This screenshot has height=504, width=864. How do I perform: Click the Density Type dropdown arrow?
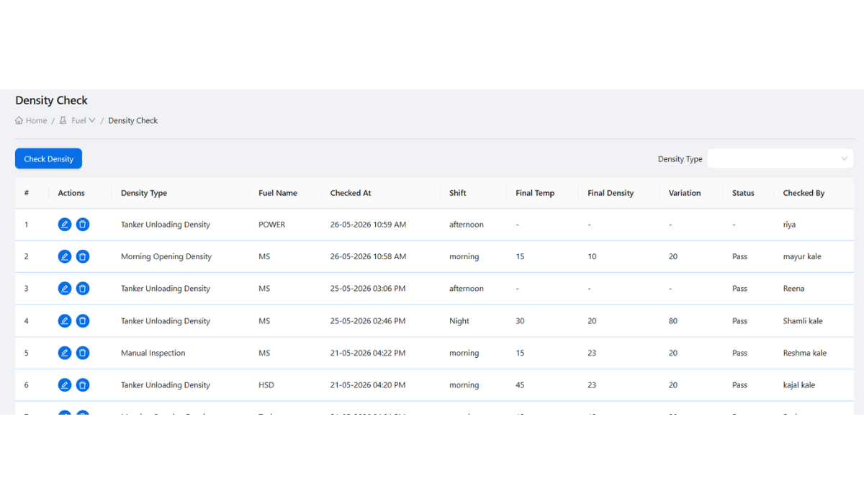[x=844, y=158]
